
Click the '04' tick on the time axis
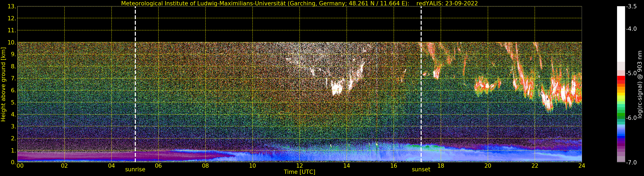[x=111, y=166]
